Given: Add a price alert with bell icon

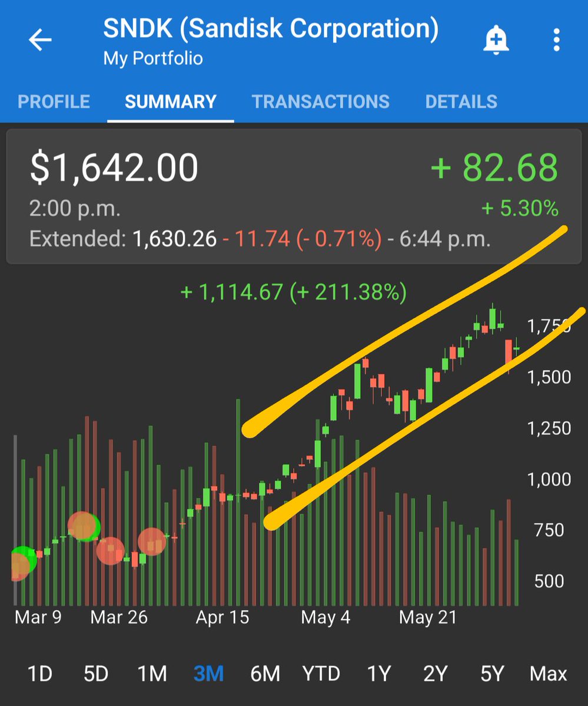Looking at the screenshot, I should coord(496,40).
